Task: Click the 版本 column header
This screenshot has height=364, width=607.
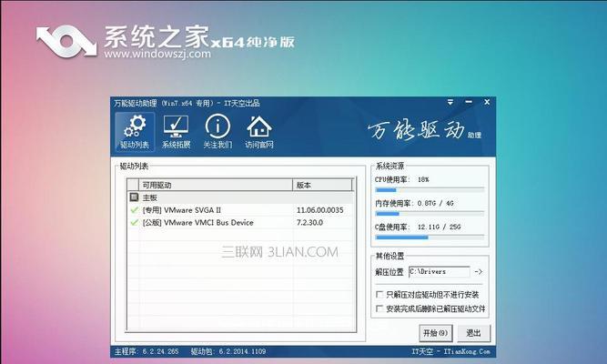Action: tap(322, 185)
